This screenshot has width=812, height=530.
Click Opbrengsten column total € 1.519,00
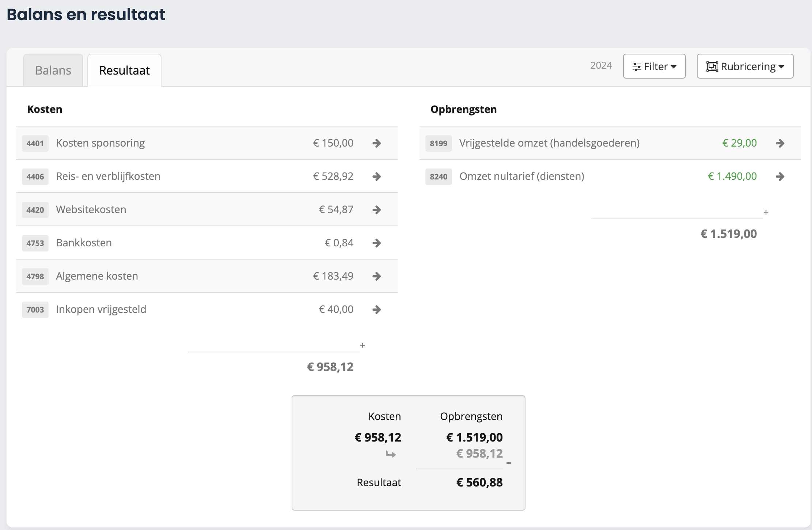(x=728, y=234)
